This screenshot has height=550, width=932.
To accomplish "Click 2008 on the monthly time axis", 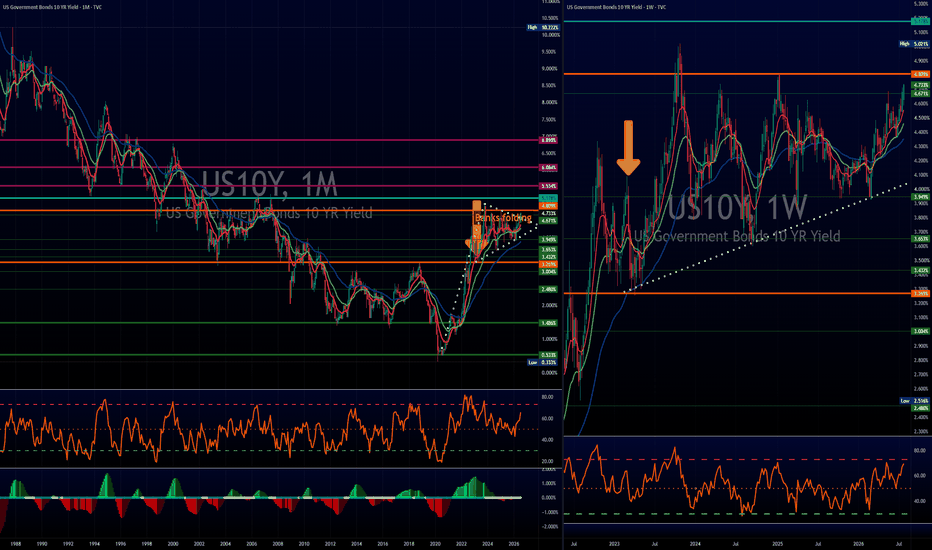I will 278,543.
